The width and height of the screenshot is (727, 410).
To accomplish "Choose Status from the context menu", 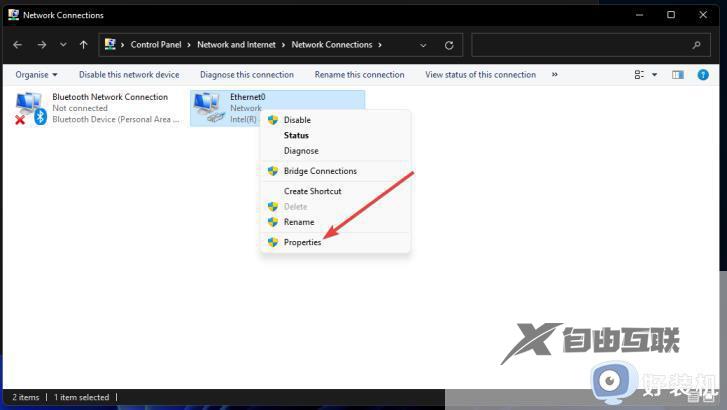I will [336, 135].
